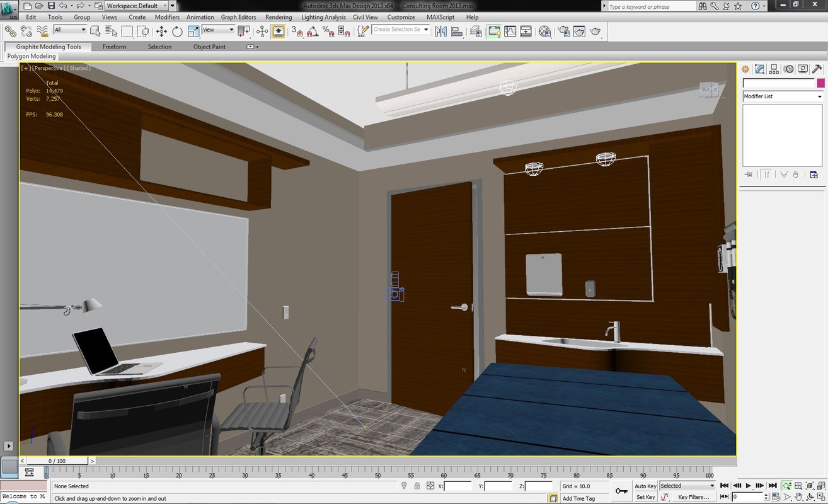
Task: Open the Schematic View
Action: pos(525,31)
